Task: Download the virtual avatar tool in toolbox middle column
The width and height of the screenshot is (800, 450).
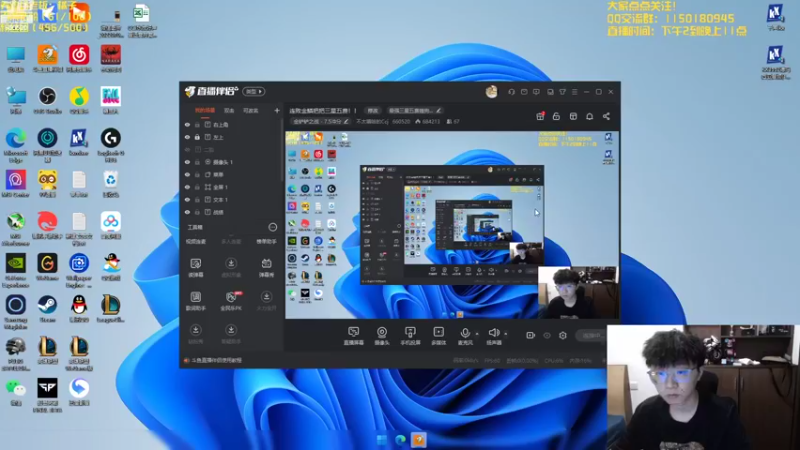Action: [x=231, y=267]
